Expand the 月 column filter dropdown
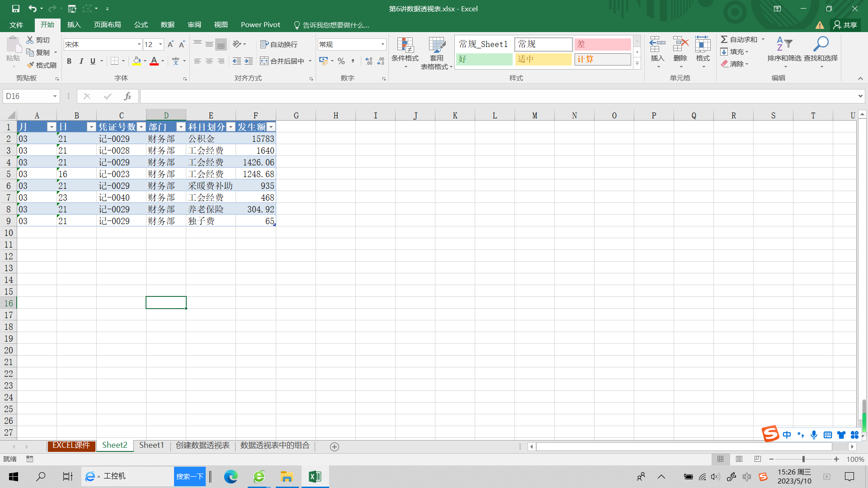The width and height of the screenshot is (868, 488). coord(51,127)
